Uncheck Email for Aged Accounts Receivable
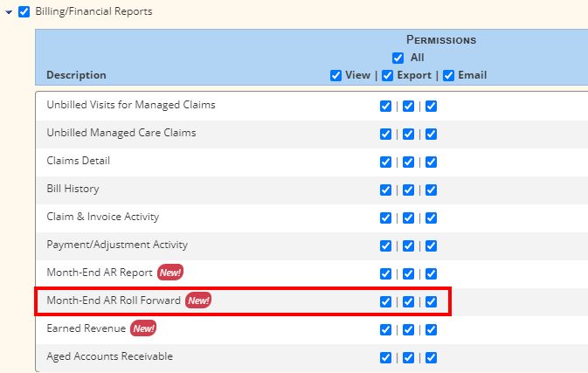The height and width of the screenshot is (373, 588). tap(432, 357)
